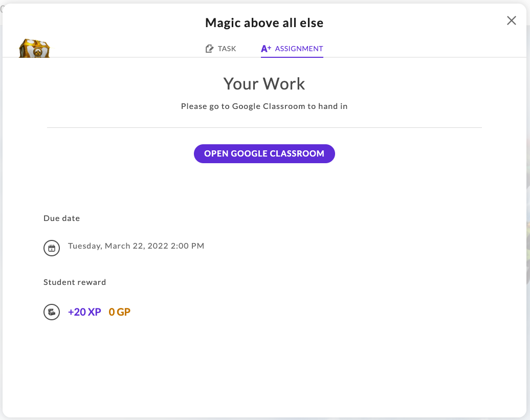Close the Magic above all else dialog
The image size is (530, 420).
512,20
